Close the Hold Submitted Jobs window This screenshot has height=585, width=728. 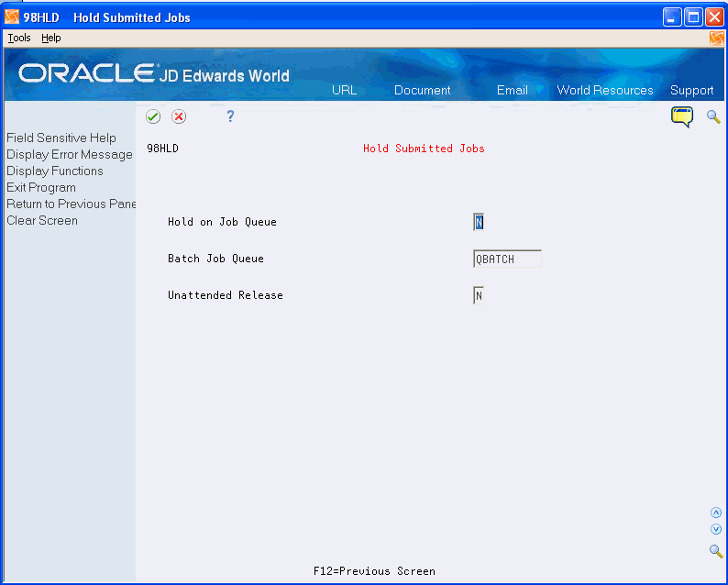tap(714, 17)
